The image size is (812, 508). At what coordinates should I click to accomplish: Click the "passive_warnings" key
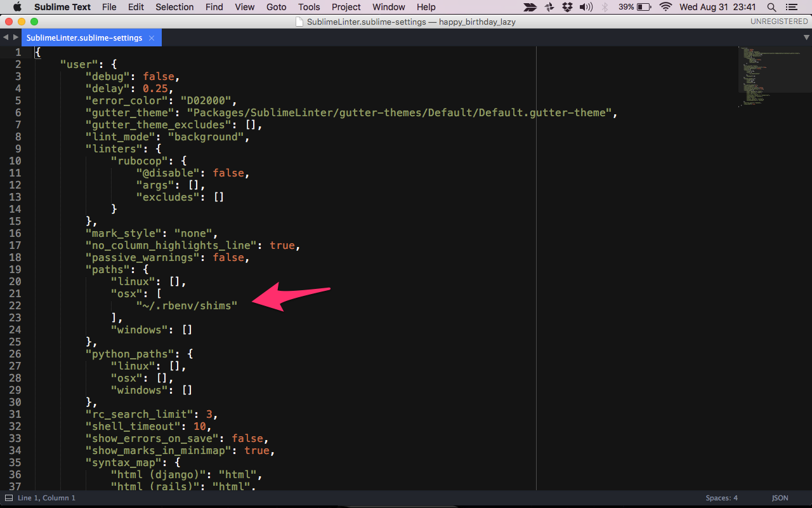(143, 257)
